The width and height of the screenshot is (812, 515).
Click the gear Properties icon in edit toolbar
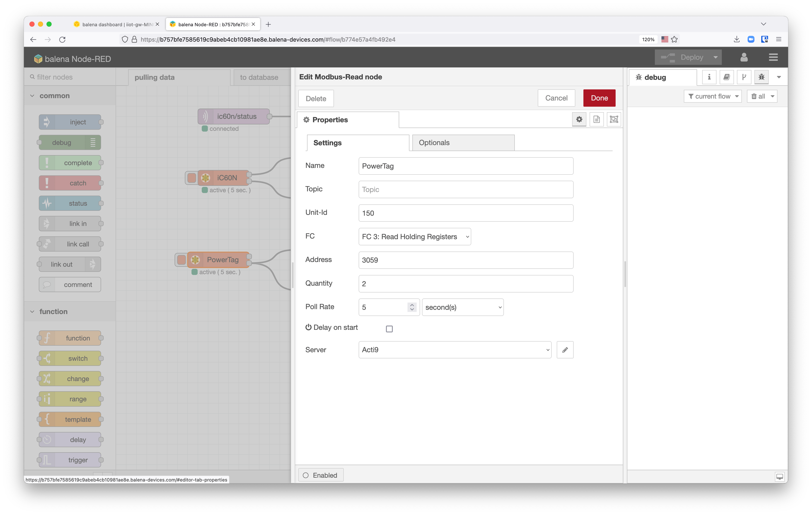pos(579,119)
